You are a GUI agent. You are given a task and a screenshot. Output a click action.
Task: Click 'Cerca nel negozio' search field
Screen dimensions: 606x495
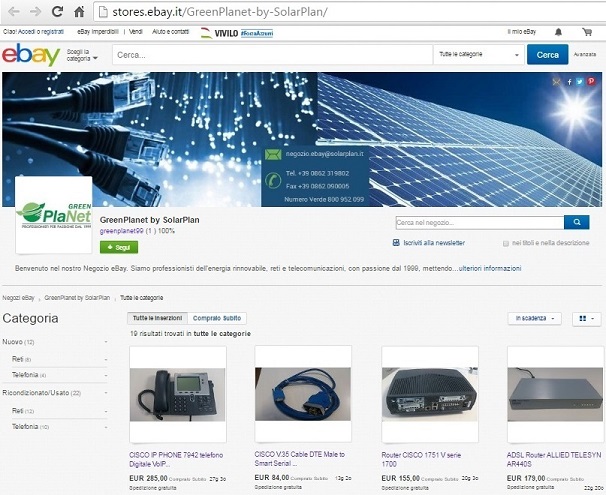[x=480, y=223]
